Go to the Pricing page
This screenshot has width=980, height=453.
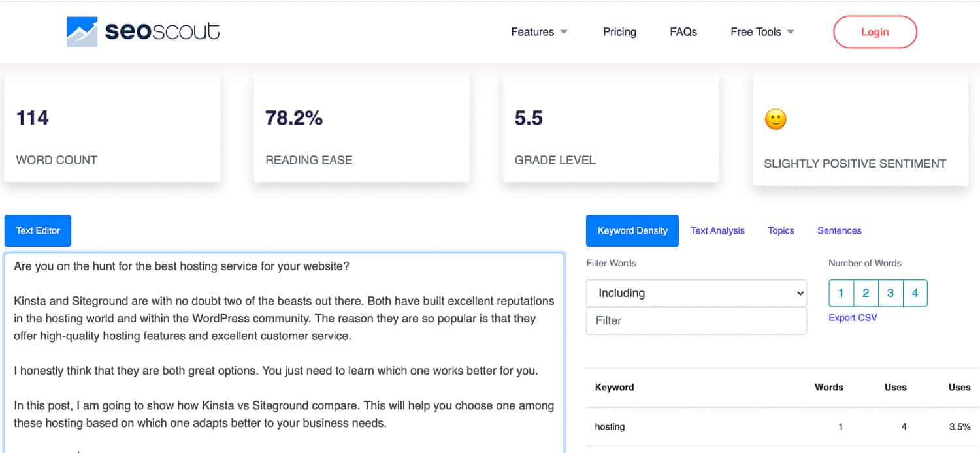(619, 32)
